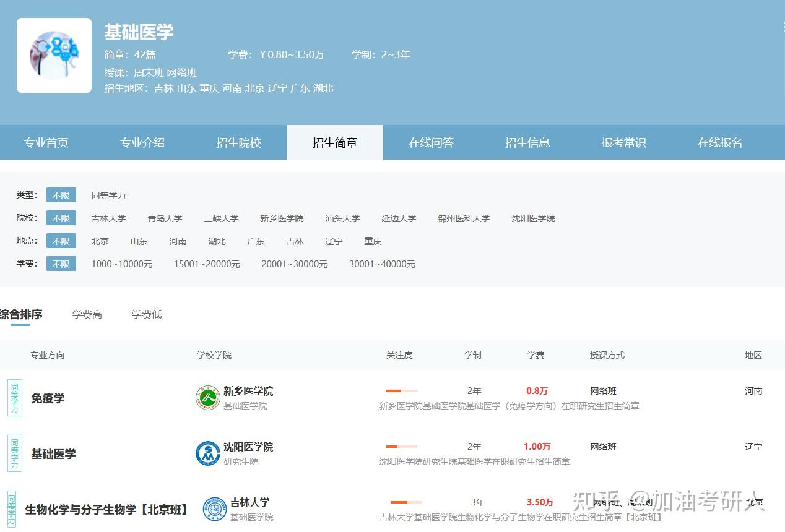Screen dimensions: 785x532
Task: Filter location by 河南
Action: (178, 241)
